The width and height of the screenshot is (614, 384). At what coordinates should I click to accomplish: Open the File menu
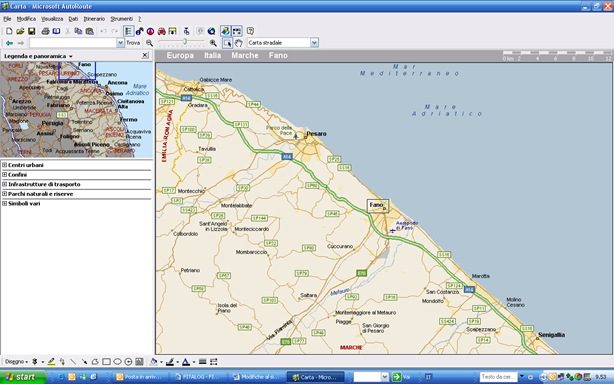click(x=7, y=19)
